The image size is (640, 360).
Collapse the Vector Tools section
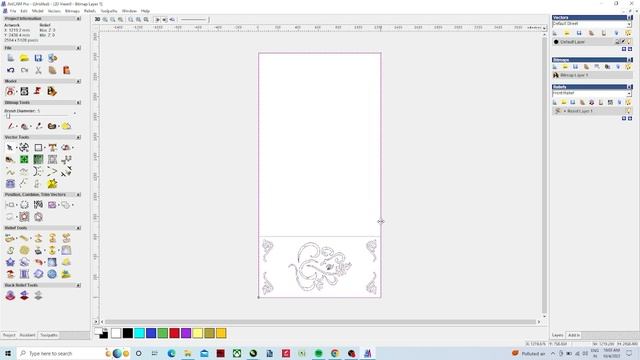pos(78,138)
